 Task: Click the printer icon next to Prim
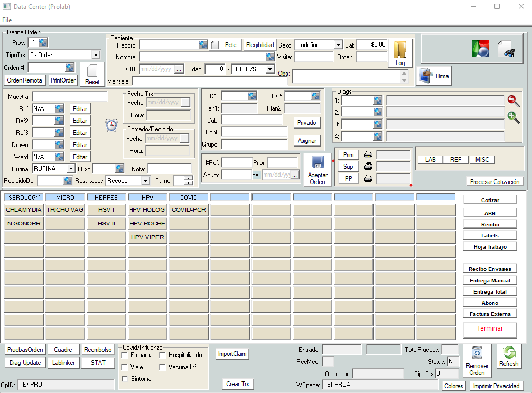click(x=368, y=154)
